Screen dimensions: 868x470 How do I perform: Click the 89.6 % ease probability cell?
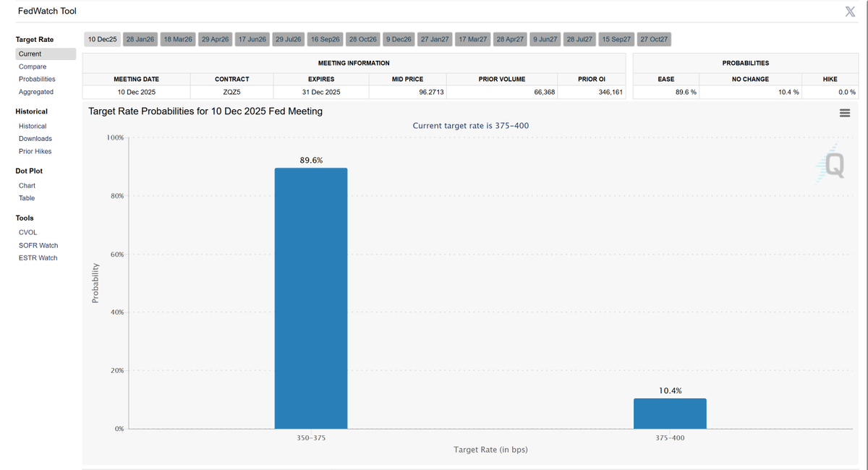[x=666, y=92]
